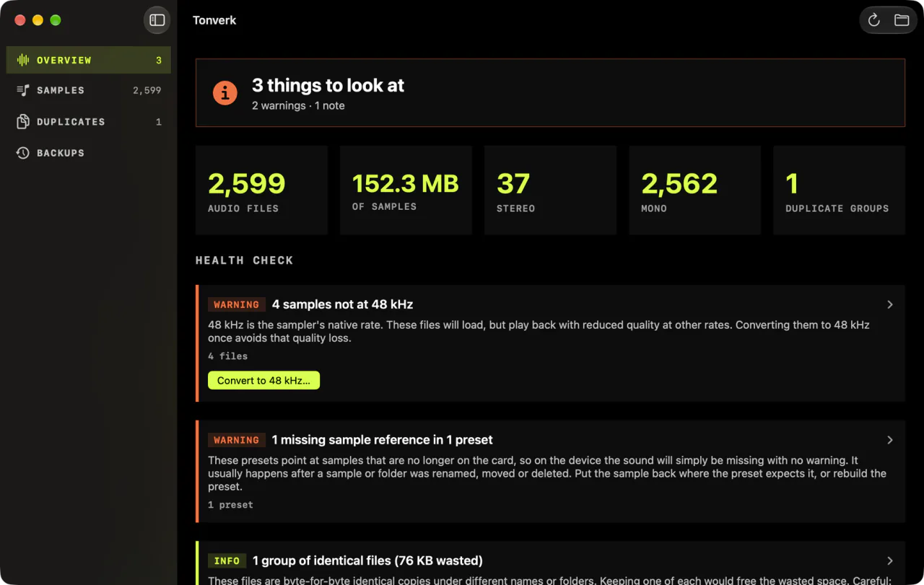Click the 1 duplicate groups card
The image size is (924, 585).
839,190
